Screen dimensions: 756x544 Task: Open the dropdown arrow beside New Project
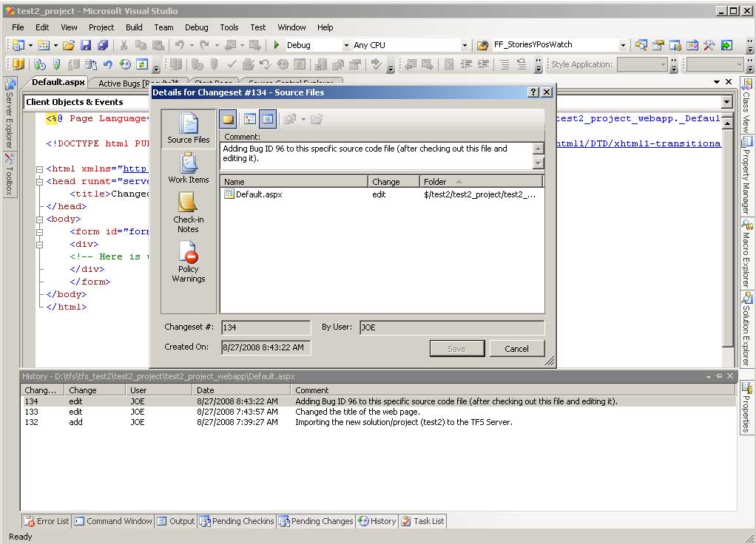[x=30, y=45]
